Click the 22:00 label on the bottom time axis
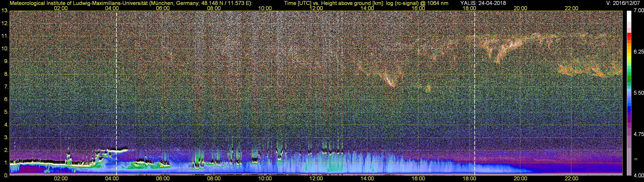Viewport: 644px width, 182px height. point(571,179)
